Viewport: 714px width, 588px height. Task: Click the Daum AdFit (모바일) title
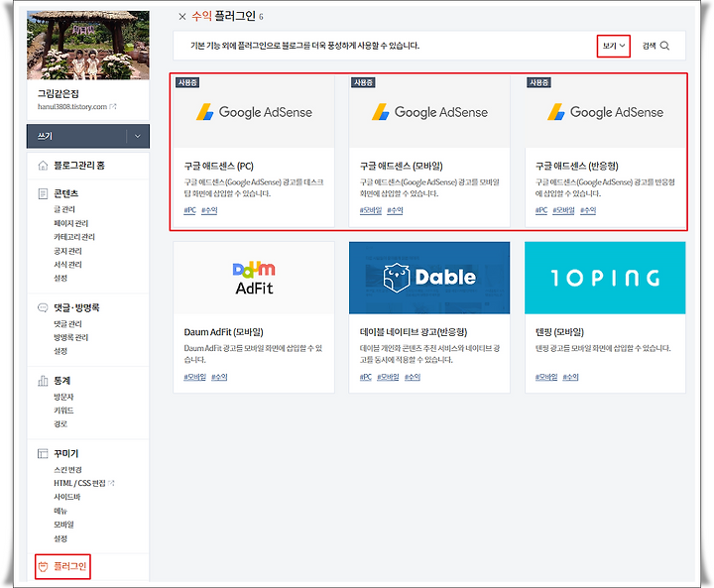(x=223, y=332)
